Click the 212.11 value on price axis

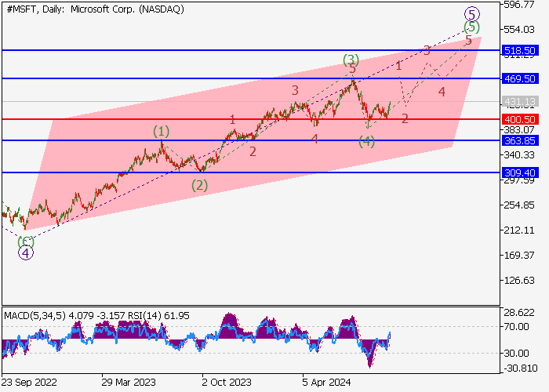pos(519,230)
